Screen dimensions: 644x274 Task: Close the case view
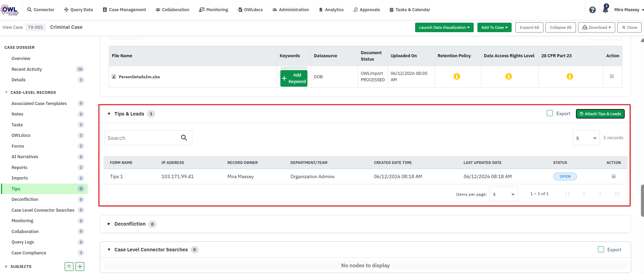(629, 27)
